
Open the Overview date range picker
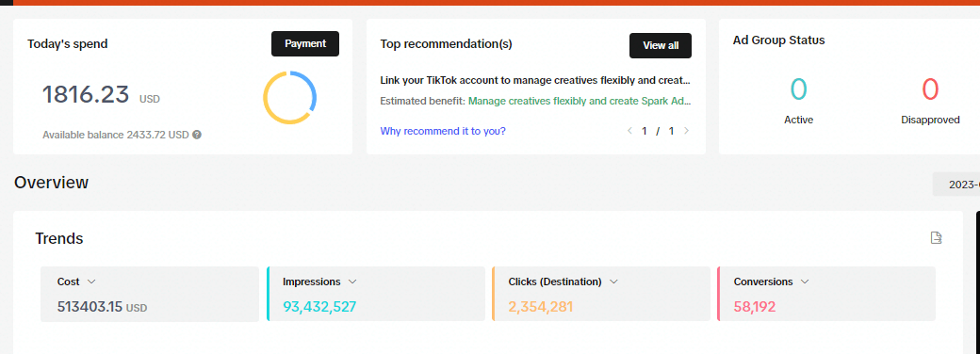point(956,185)
